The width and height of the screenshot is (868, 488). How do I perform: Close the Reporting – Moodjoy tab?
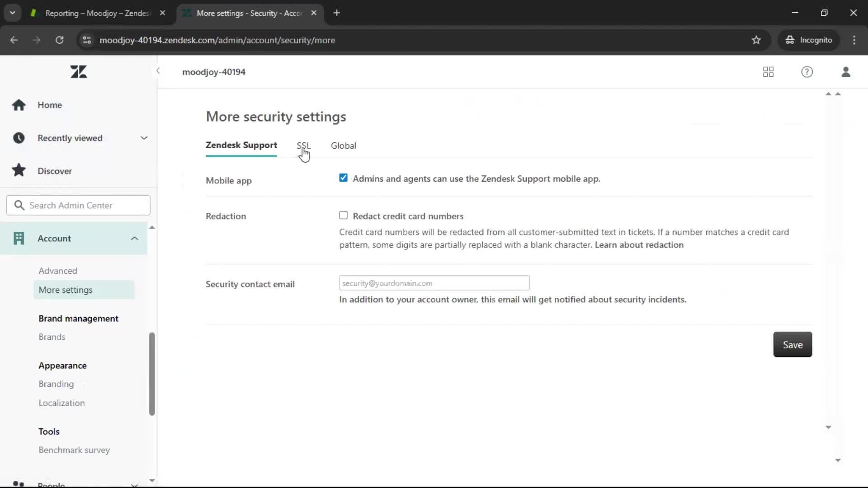[162, 13]
